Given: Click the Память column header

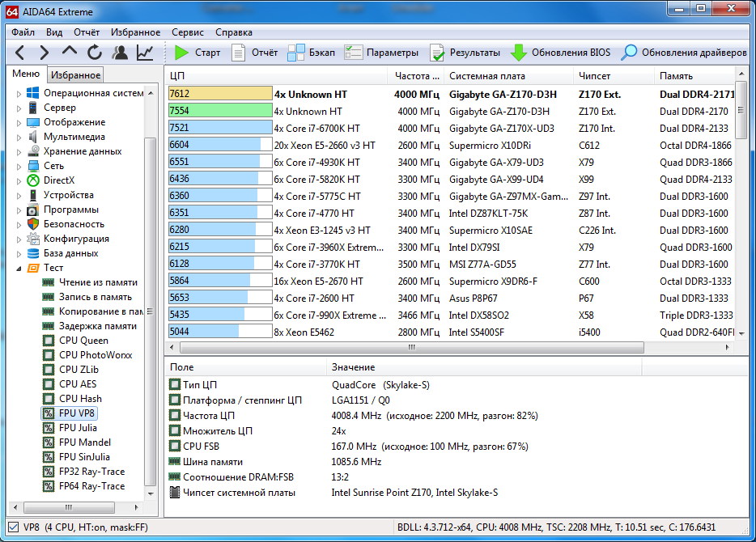Looking at the screenshot, I should pos(695,76).
